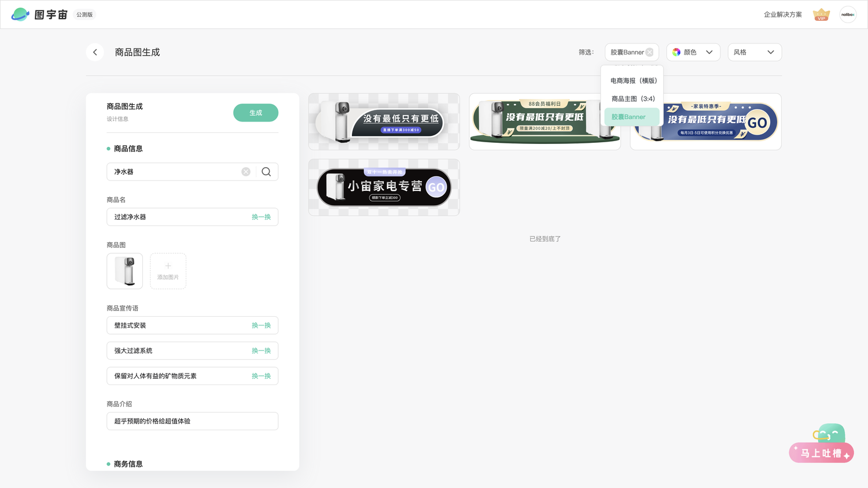Image resolution: width=868 pixels, height=488 pixels.
Task: Select the water purifier product thumbnail
Action: tap(124, 271)
